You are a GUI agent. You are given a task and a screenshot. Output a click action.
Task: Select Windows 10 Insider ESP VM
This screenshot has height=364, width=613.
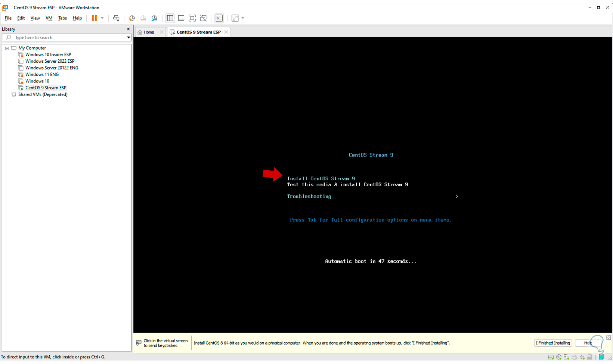(x=48, y=55)
